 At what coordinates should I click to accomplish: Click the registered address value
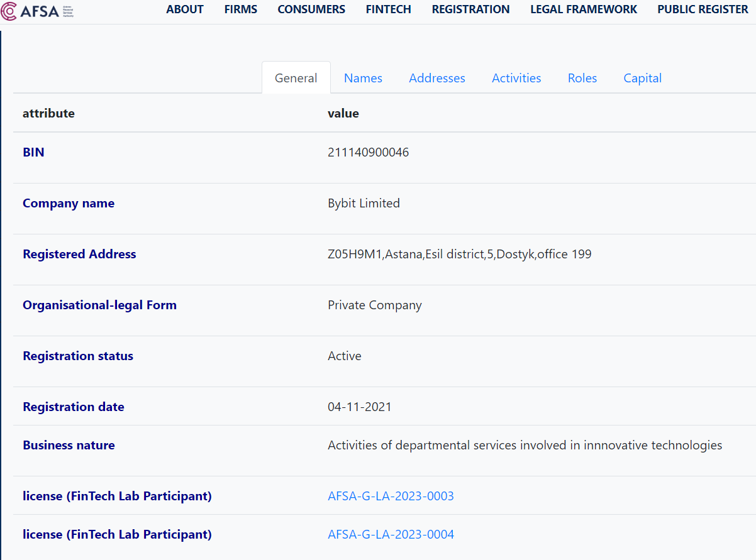point(460,254)
